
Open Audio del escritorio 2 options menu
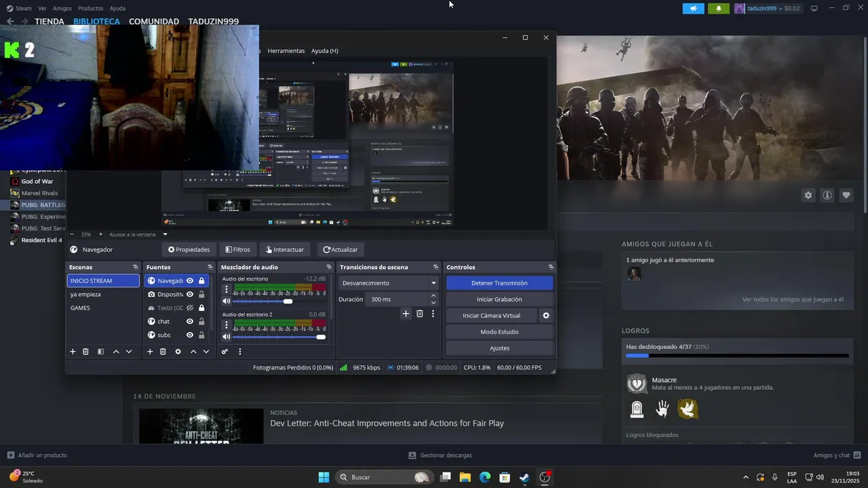226,325
